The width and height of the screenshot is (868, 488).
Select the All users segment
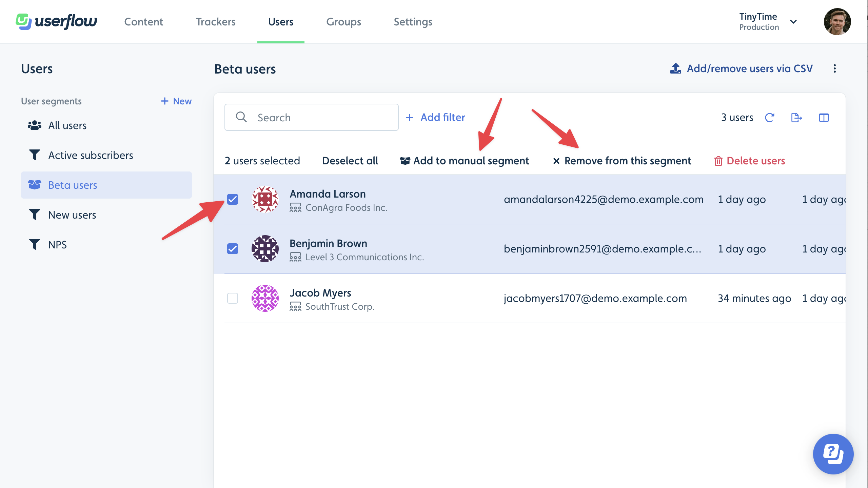pos(106,125)
